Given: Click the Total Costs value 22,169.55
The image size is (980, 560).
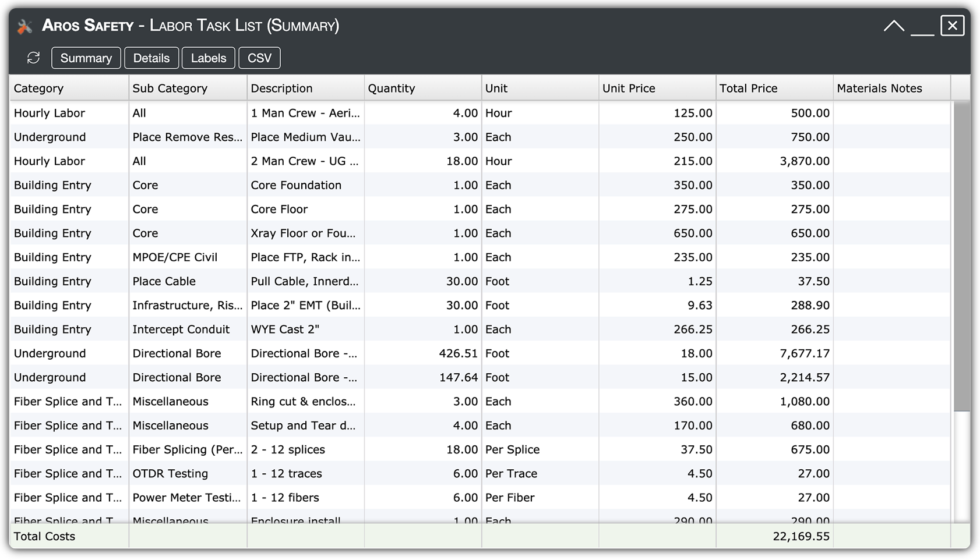Looking at the screenshot, I should pos(801,537).
